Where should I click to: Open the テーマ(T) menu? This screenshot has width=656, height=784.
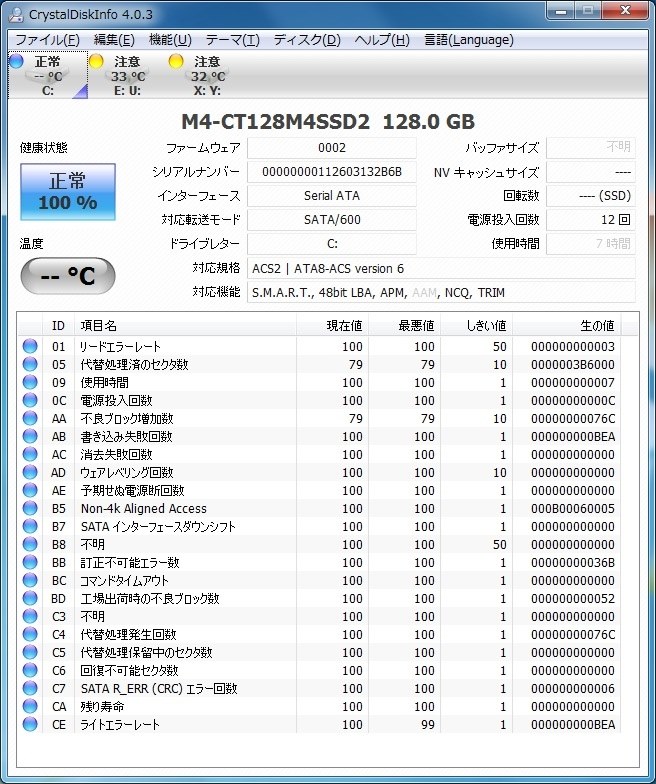tap(232, 40)
